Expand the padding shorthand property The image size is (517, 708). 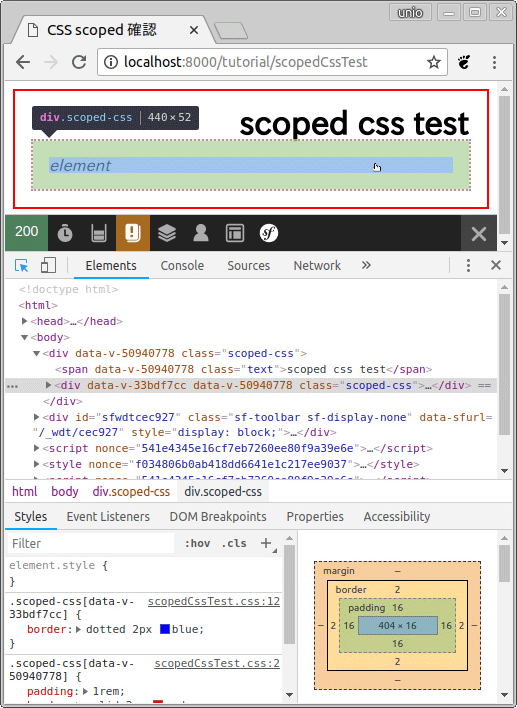pyautogui.click(x=85, y=691)
